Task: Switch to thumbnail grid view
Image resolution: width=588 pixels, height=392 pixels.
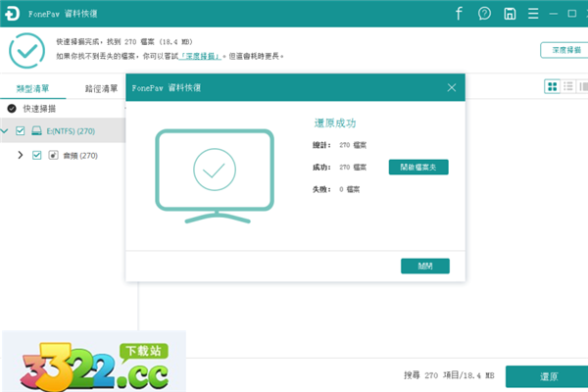Action: click(x=552, y=87)
